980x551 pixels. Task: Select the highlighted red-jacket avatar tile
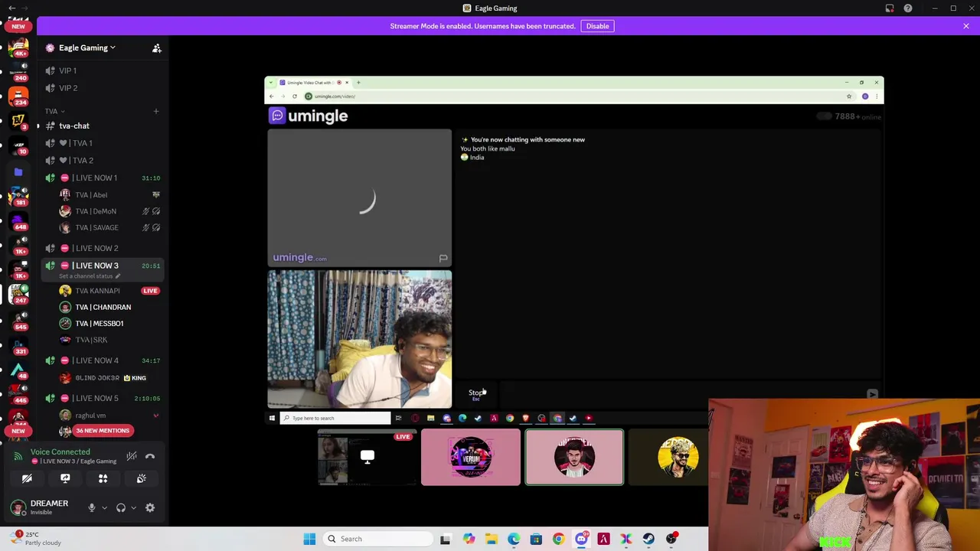pyautogui.click(x=574, y=458)
